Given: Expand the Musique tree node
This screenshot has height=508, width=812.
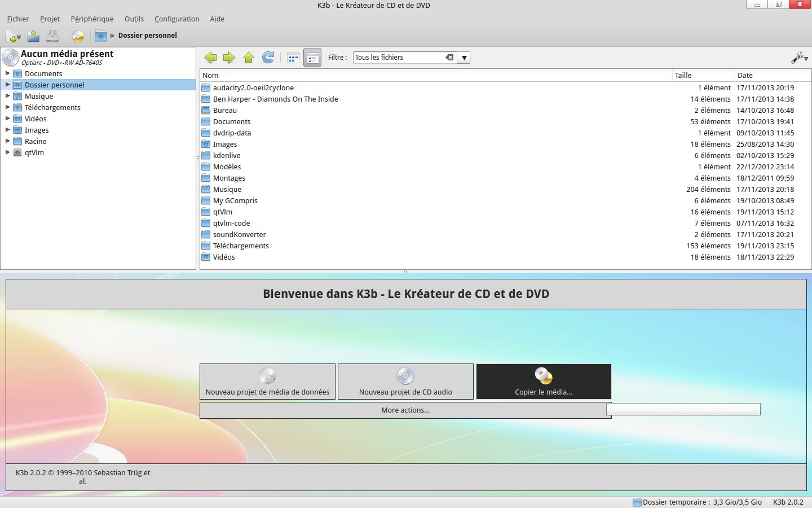Looking at the screenshot, I should click(7, 96).
